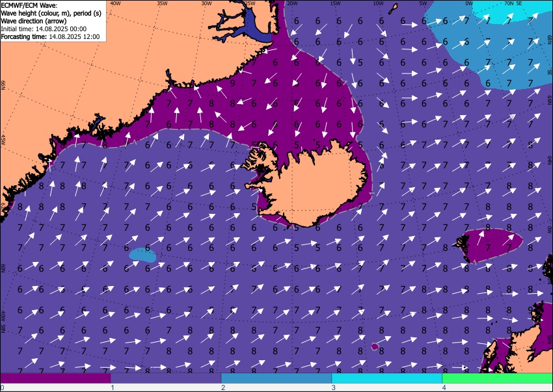The width and height of the screenshot is (553, 392).
Task: Click legend scale value '1'
Action: point(113,387)
